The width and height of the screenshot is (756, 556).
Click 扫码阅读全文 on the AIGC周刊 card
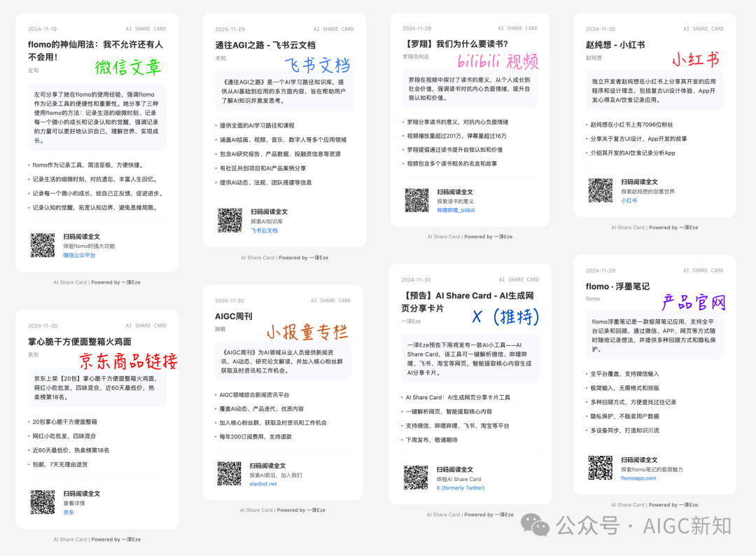[267, 466]
